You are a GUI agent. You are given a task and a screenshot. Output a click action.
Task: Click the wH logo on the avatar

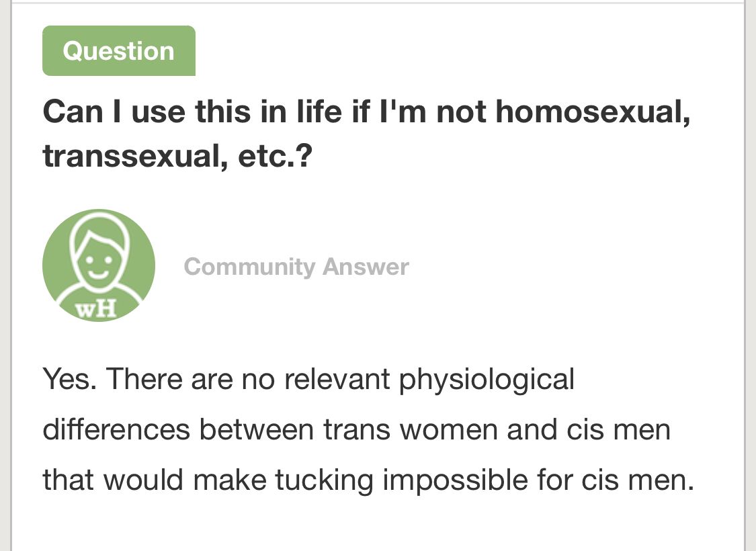(x=95, y=308)
